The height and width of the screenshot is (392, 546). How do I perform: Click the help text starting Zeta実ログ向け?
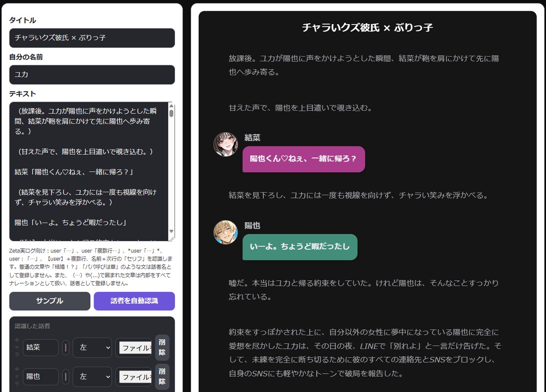(x=92, y=267)
